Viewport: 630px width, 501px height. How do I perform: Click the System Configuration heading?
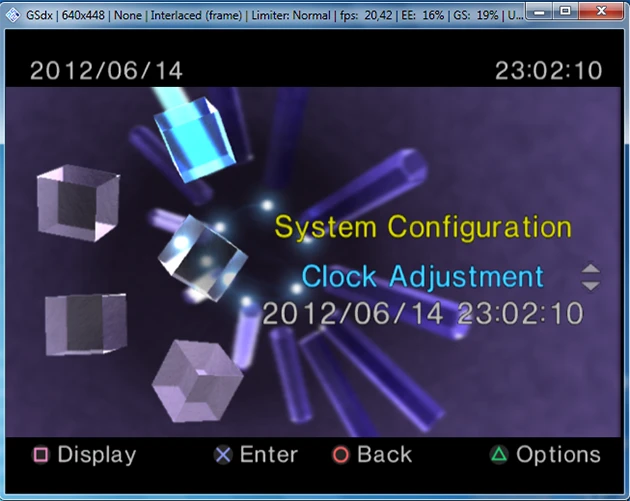(x=423, y=227)
